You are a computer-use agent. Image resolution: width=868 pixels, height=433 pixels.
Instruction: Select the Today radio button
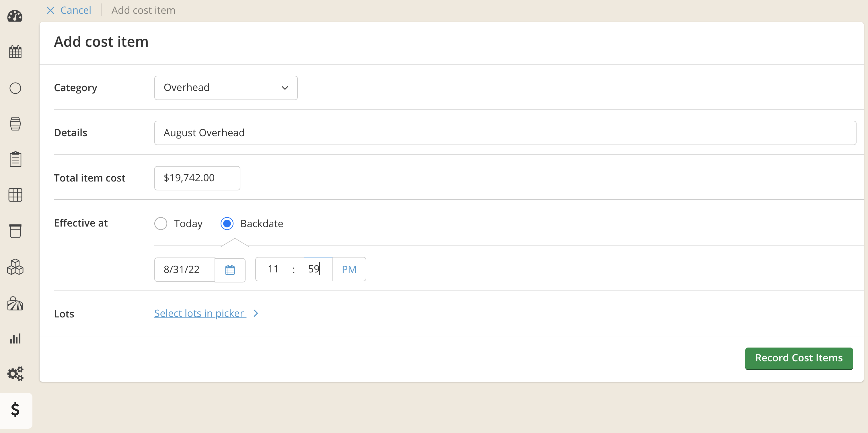click(161, 223)
